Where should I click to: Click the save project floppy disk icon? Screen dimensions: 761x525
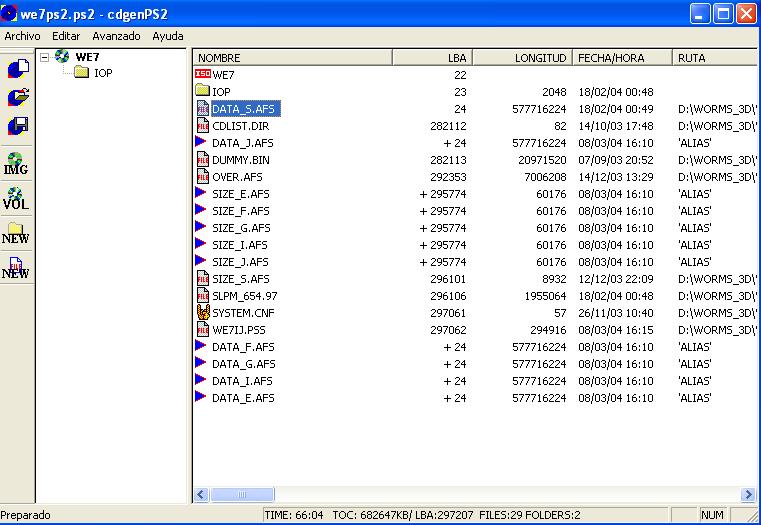point(16,126)
